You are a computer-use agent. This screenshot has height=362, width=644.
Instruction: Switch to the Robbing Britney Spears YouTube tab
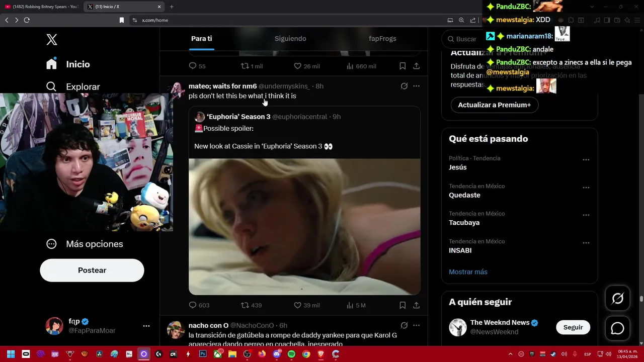tap(41, 7)
